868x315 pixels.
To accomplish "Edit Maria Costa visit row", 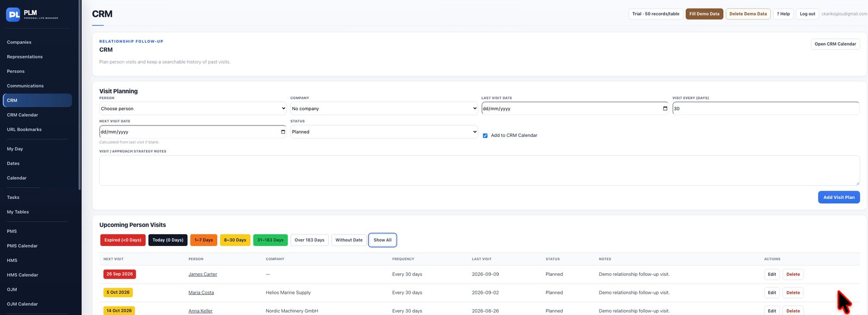I will [x=771, y=293].
